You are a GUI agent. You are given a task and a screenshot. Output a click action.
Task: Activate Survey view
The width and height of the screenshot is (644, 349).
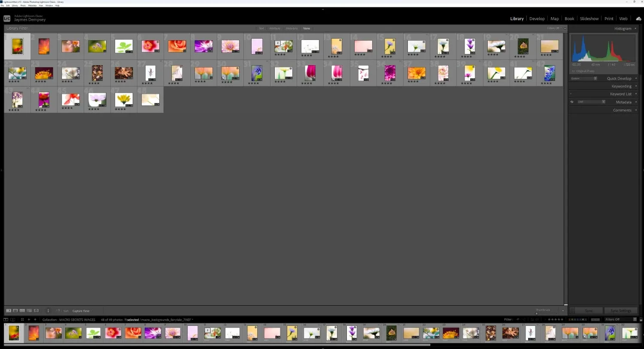tap(29, 310)
